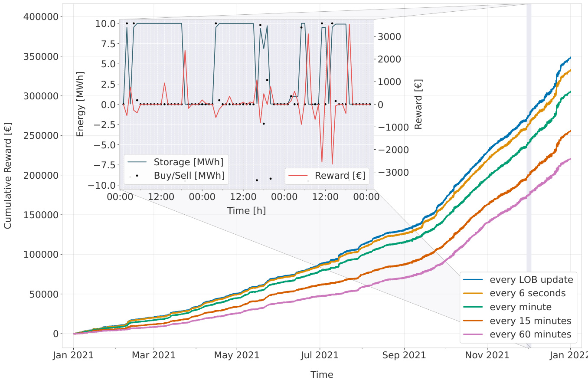588x380 pixels.
Task: Click the "Storage [MWh]" inset legend entry
Action: tap(188, 162)
